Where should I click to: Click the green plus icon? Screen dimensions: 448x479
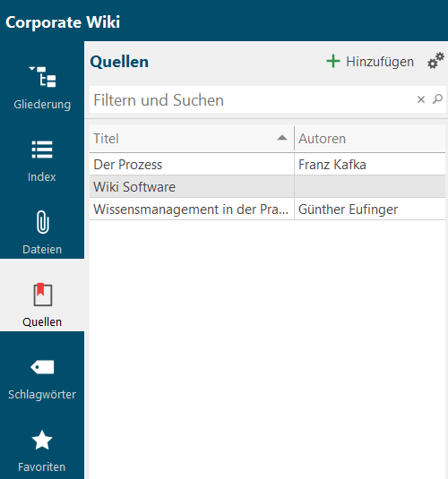(333, 61)
